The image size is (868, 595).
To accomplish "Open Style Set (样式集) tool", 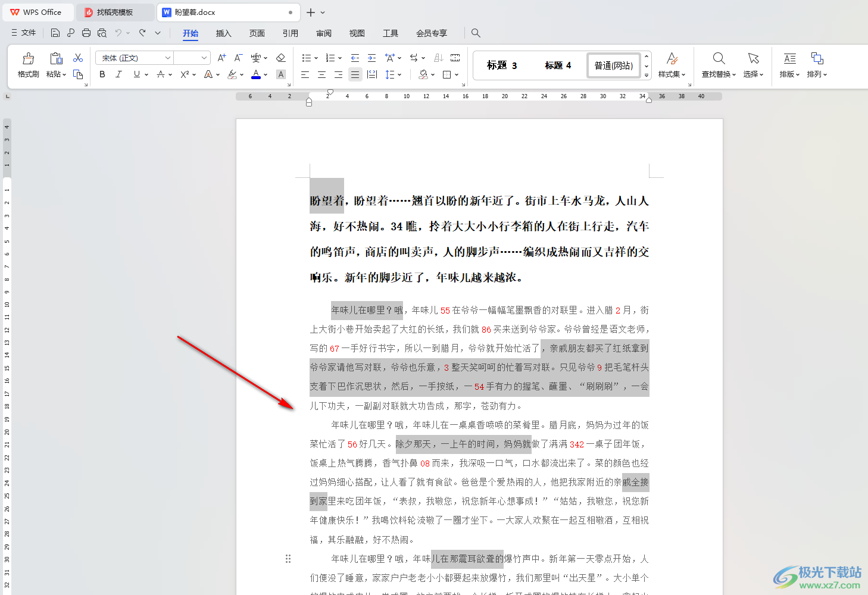I will (672, 65).
